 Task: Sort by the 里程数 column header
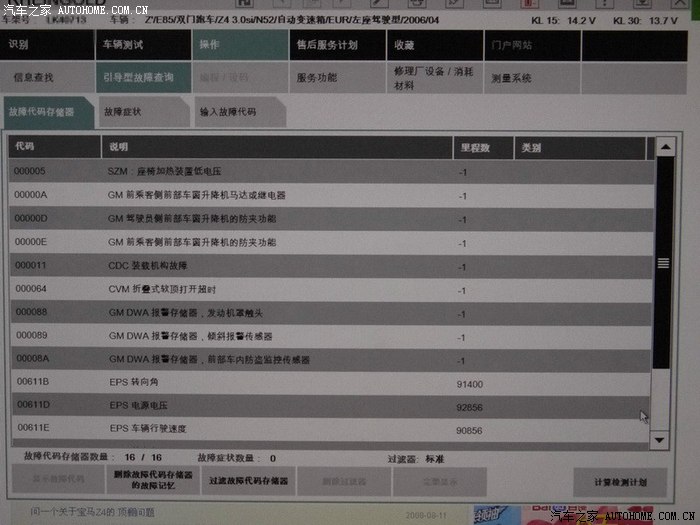tap(482, 148)
